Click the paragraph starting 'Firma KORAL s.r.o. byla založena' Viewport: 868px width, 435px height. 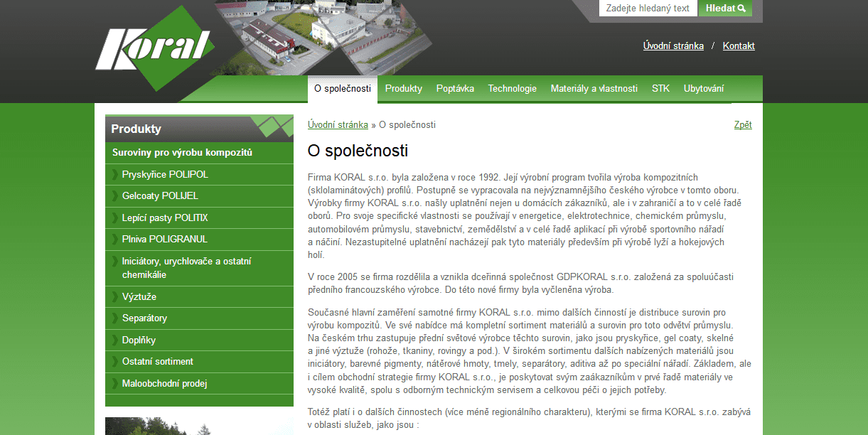point(525,216)
